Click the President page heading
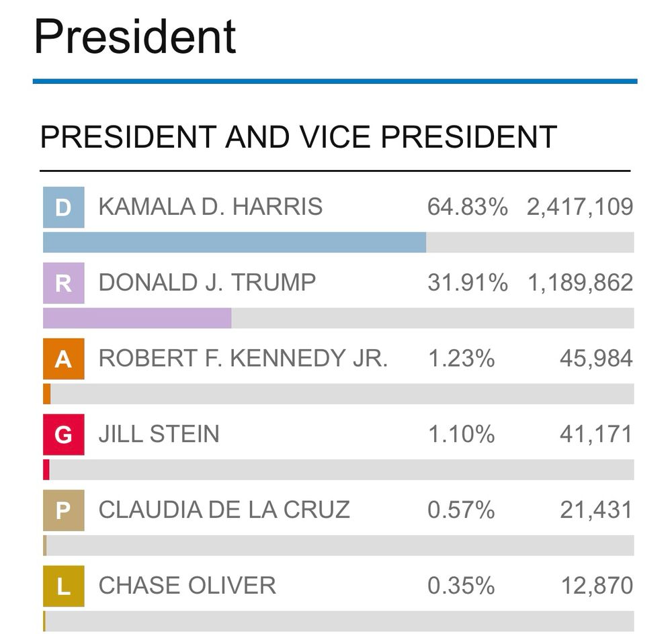Image resolution: width=672 pixels, height=634 pixels. click(x=135, y=37)
